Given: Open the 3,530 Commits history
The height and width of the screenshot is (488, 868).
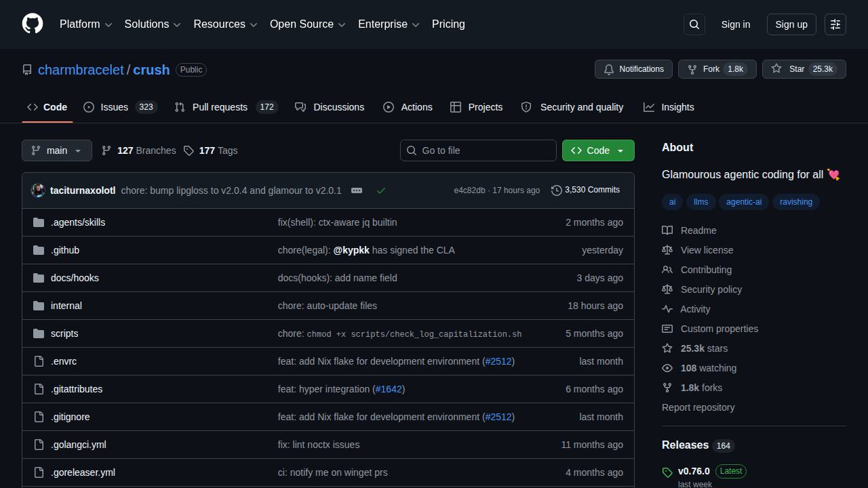Looking at the screenshot, I should tap(586, 190).
